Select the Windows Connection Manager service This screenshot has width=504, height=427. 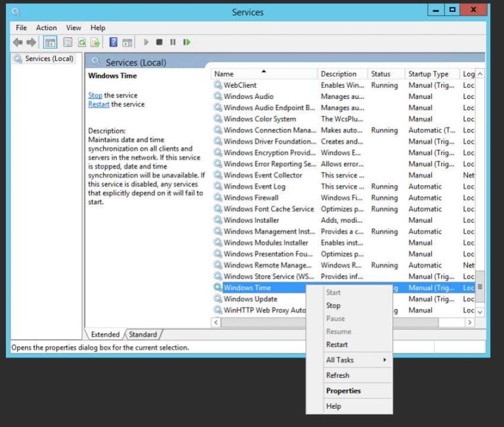click(x=344, y=130)
